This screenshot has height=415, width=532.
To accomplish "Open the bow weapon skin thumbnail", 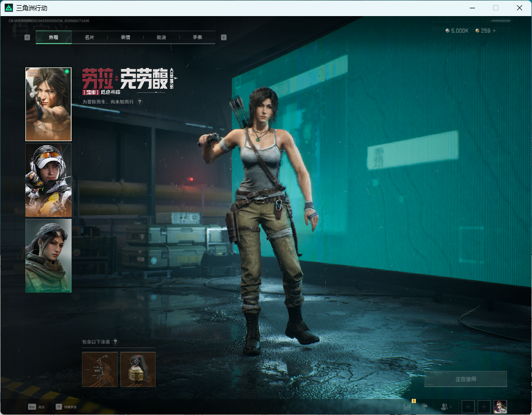I will (x=100, y=369).
